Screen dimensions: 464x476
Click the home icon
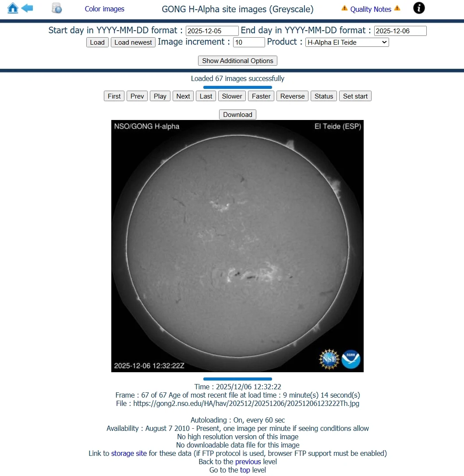[x=13, y=8]
